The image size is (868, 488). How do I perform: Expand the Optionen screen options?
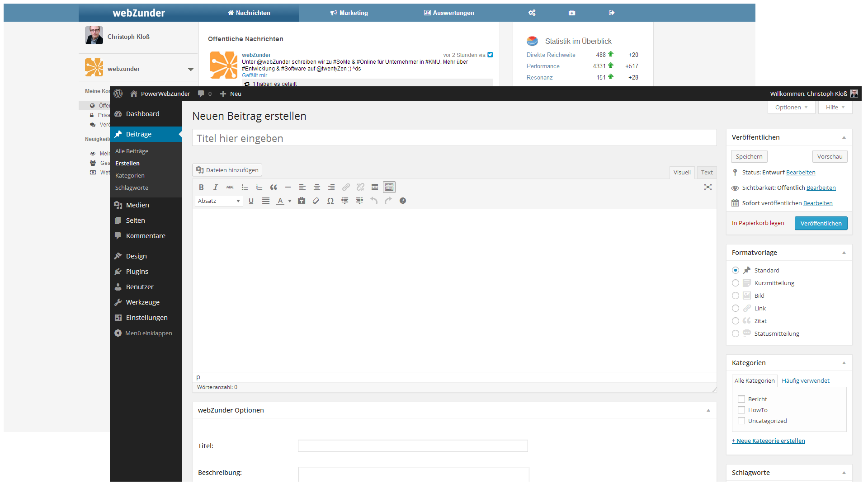point(791,107)
